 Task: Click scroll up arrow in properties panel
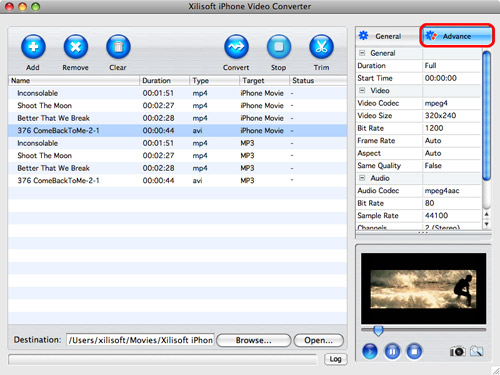click(x=487, y=214)
